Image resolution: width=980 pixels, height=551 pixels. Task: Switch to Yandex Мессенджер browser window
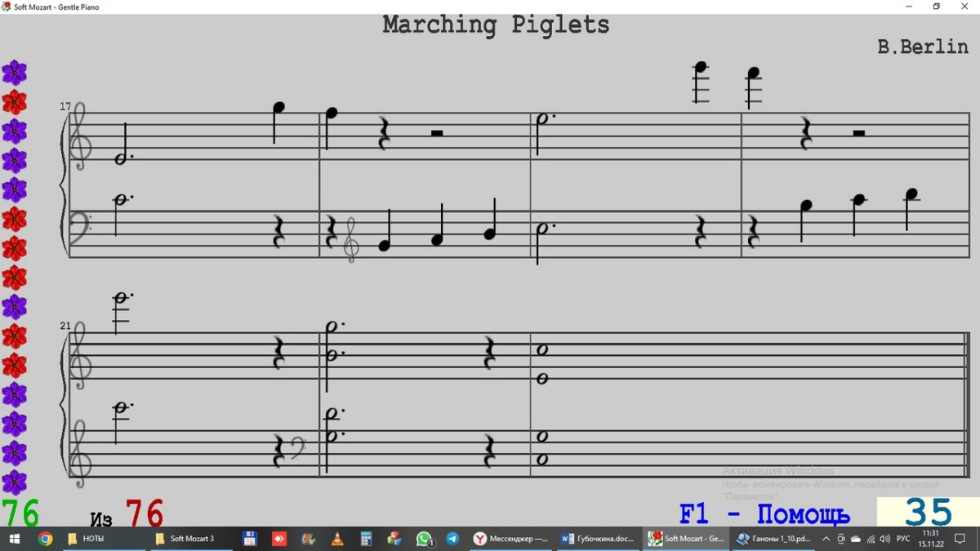pyautogui.click(x=512, y=539)
